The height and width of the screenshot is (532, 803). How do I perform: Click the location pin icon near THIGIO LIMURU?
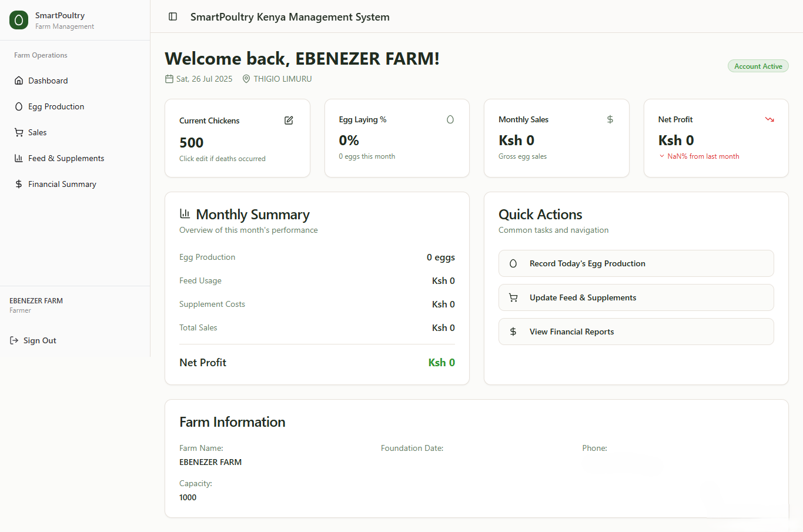pos(246,79)
